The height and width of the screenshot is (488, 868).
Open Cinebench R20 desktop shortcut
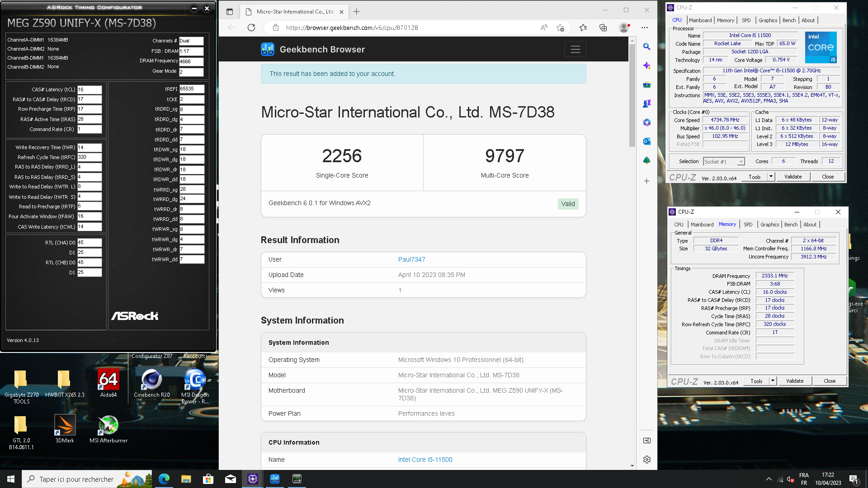pyautogui.click(x=152, y=383)
